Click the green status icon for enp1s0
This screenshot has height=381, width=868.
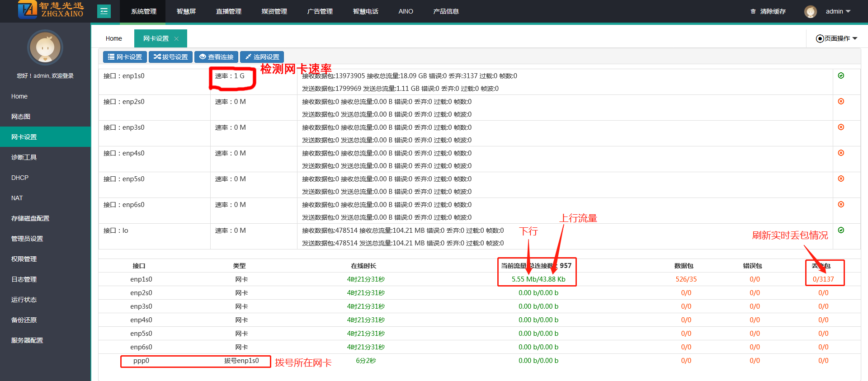pyautogui.click(x=841, y=75)
